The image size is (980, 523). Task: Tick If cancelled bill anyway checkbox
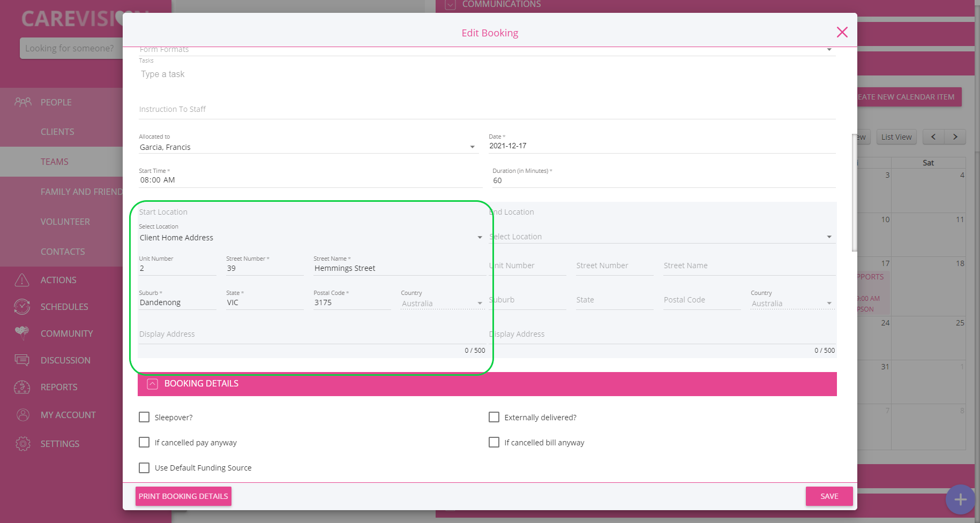(x=494, y=442)
